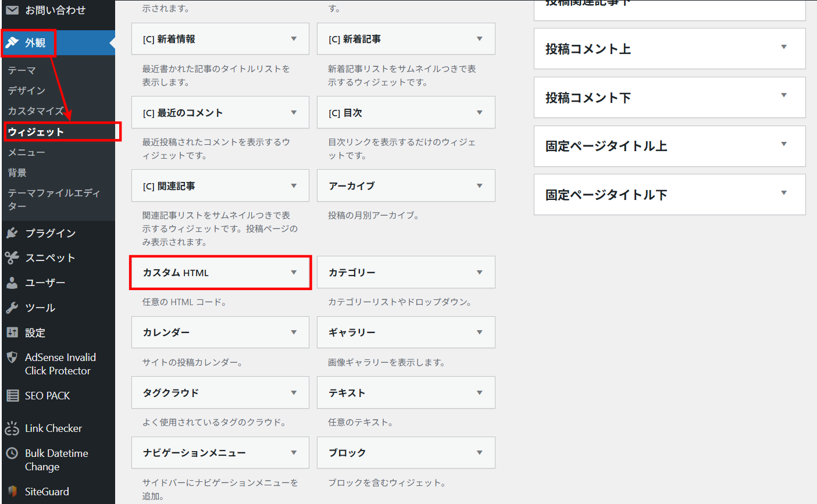
Task: Open the カテゴリー widget dropdown arrow
Action: pos(479,273)
